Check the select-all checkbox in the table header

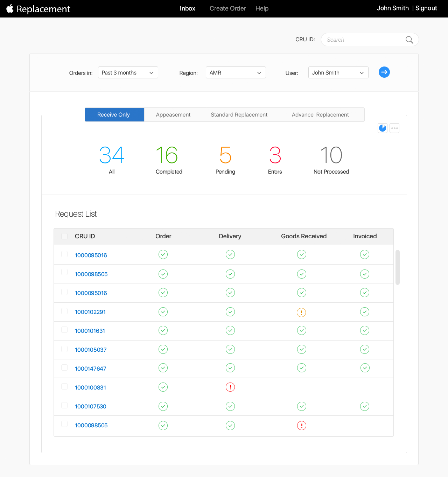[64, 236]
